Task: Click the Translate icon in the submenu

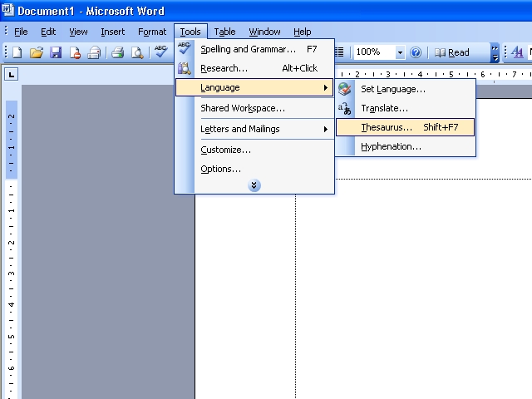Action: tap(345, 109)
